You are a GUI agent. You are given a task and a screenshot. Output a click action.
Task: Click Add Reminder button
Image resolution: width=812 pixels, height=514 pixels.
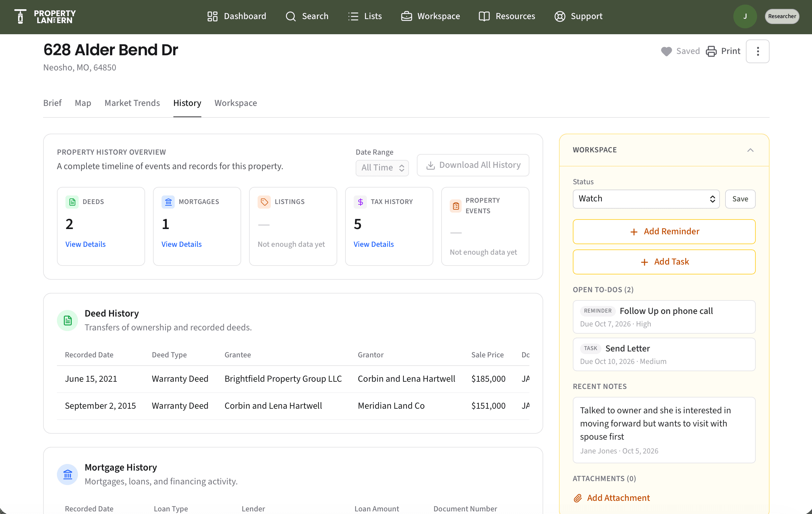tap(664, 231)
